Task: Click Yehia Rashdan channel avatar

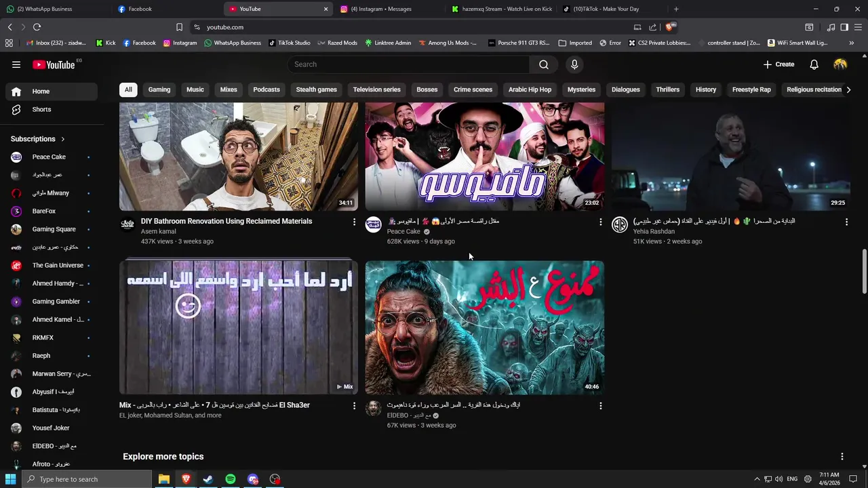Action: [620, 224]
